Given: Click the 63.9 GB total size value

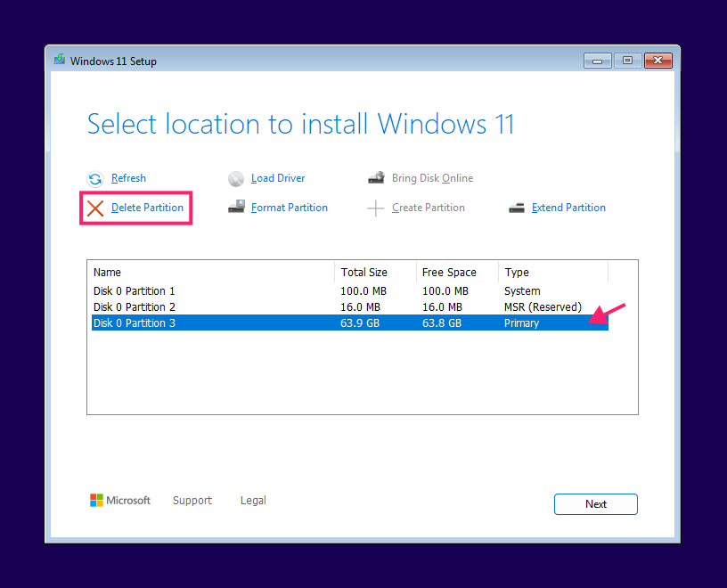Looking at the screenshot, I should pyautogui.click(x=360, y=323).
